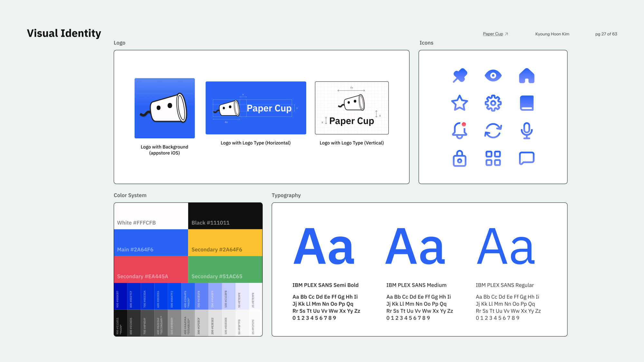
Task: Click the book icon
Action: coord(527,103)
